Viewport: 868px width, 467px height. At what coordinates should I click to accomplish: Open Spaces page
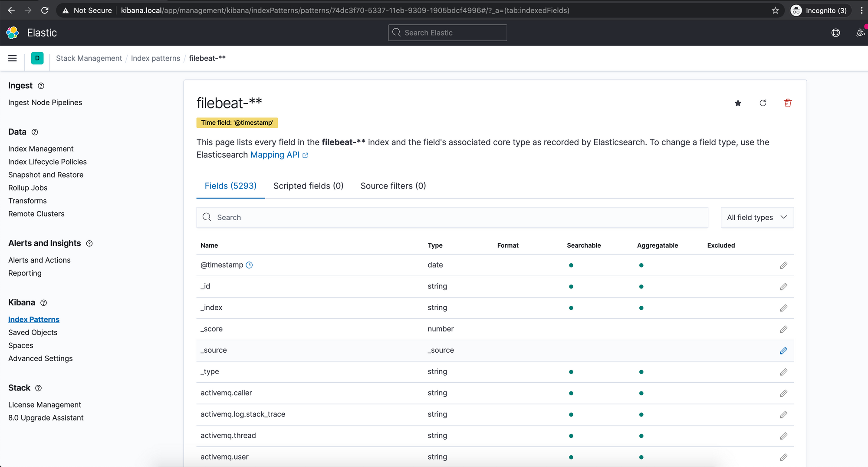point(20,345)
